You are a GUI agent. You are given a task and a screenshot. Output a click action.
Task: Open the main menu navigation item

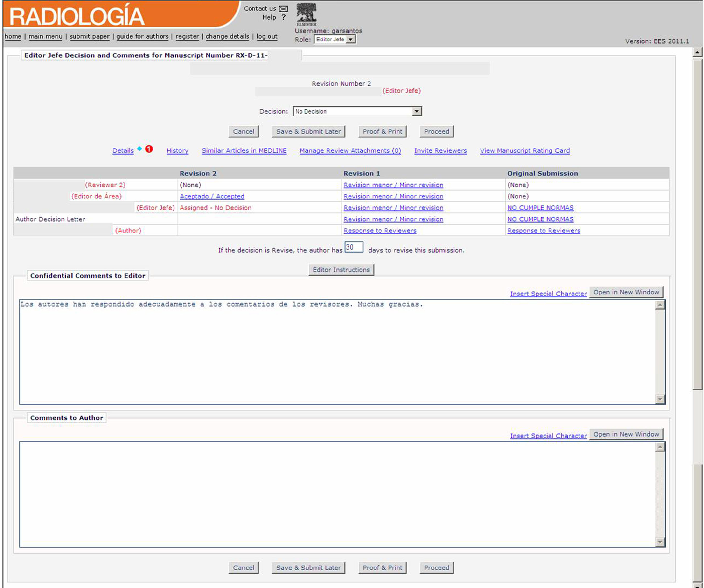tap(45, 36)
